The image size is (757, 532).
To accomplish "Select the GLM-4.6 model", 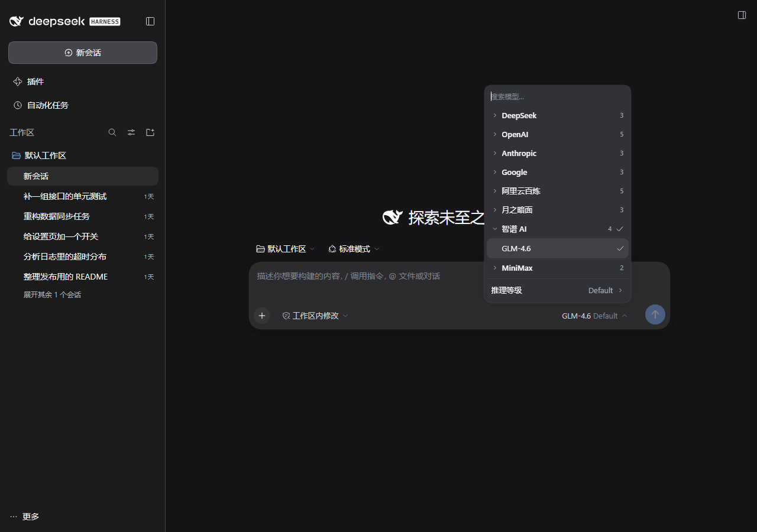I will [558, 248].
